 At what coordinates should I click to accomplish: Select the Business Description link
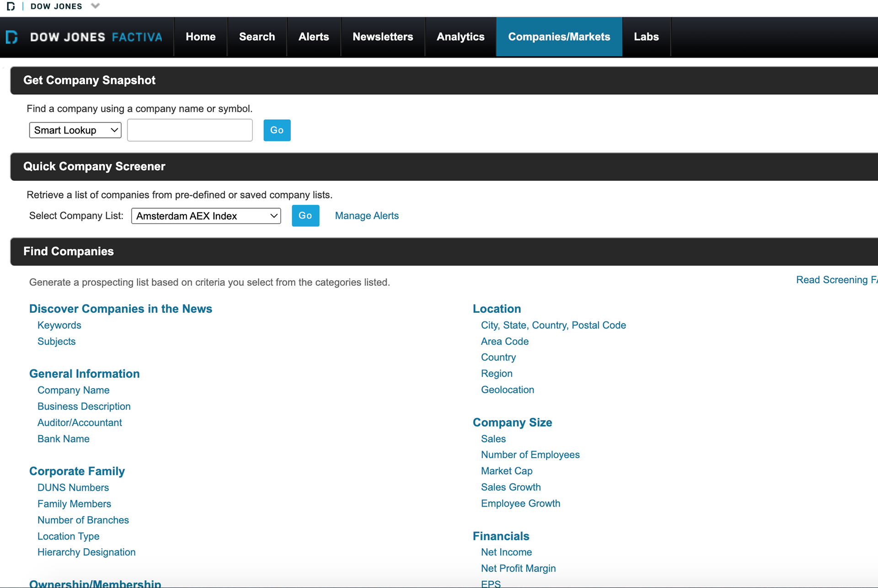pyautogui.click(x=84, y=406)
